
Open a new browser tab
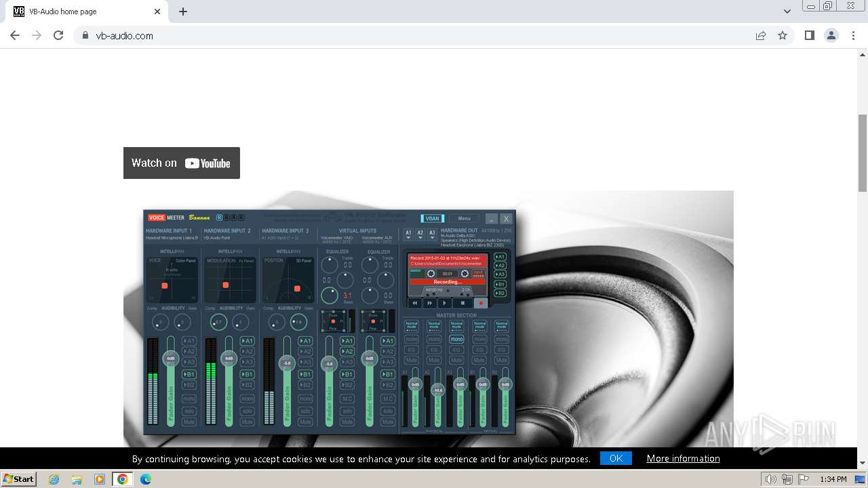coord(183,12)
